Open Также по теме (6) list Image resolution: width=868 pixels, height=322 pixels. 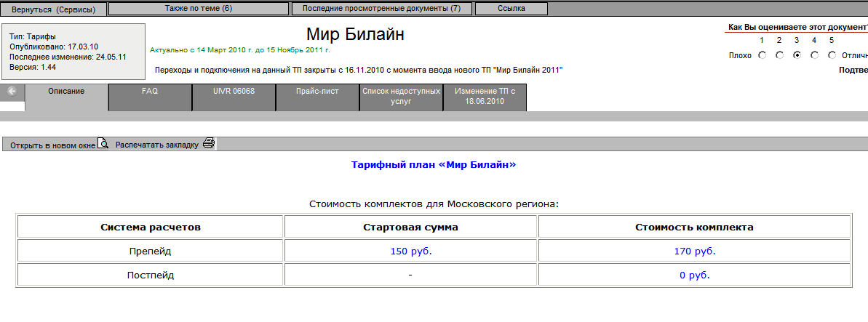(x=199, y=9)
